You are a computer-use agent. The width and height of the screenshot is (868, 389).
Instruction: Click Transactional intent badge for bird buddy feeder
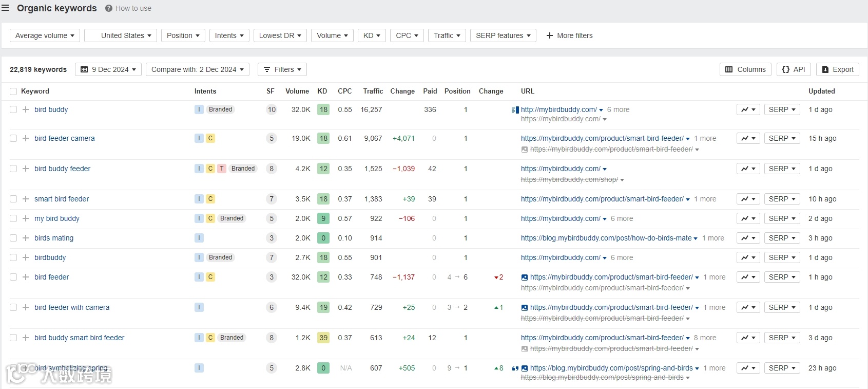click(x=222, y=169)
